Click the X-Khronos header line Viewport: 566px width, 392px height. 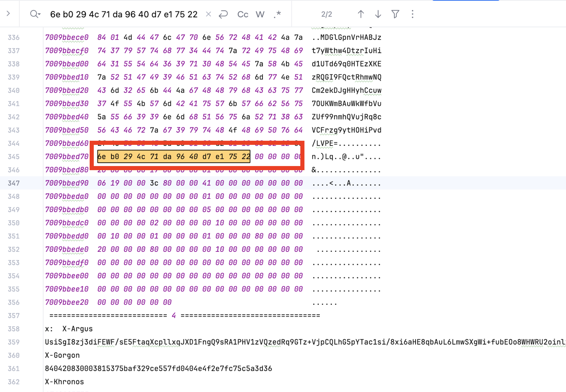(x=64, y=382)
